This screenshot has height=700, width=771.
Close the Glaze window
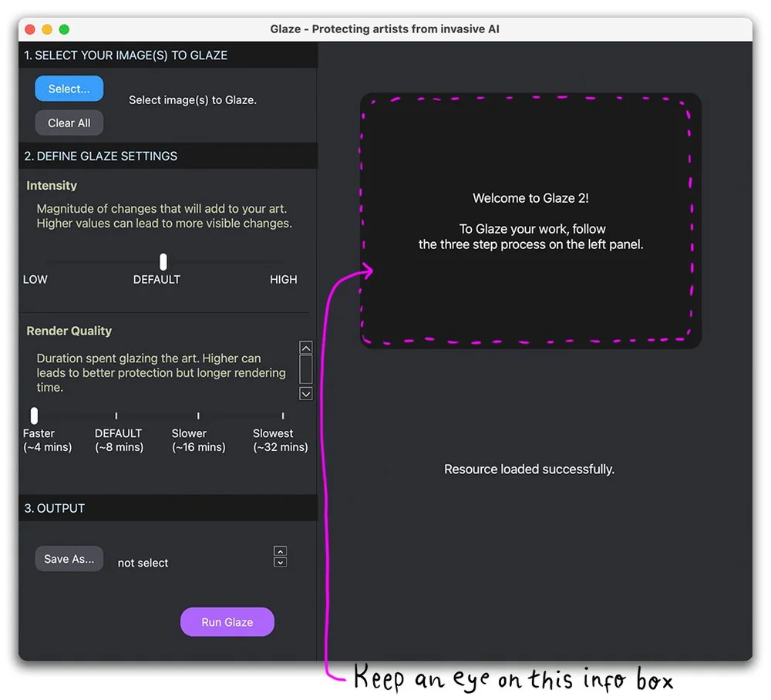pos(30,29)
